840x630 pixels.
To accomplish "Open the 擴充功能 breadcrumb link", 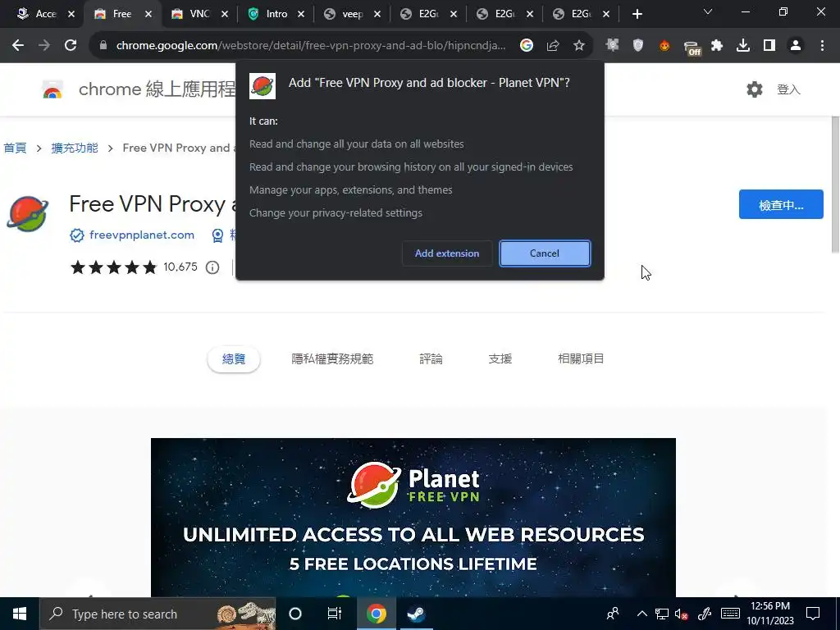I will [75, 148].
